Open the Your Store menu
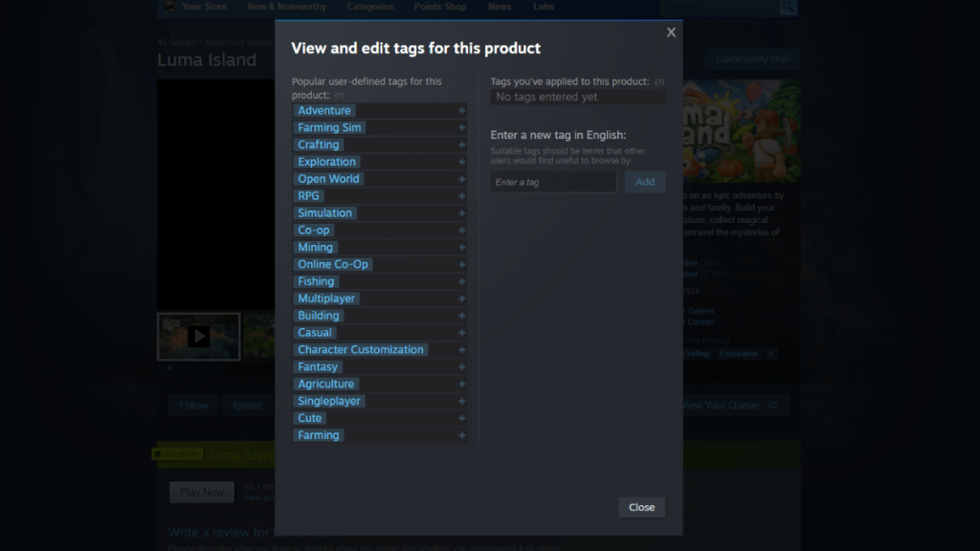 205,7
